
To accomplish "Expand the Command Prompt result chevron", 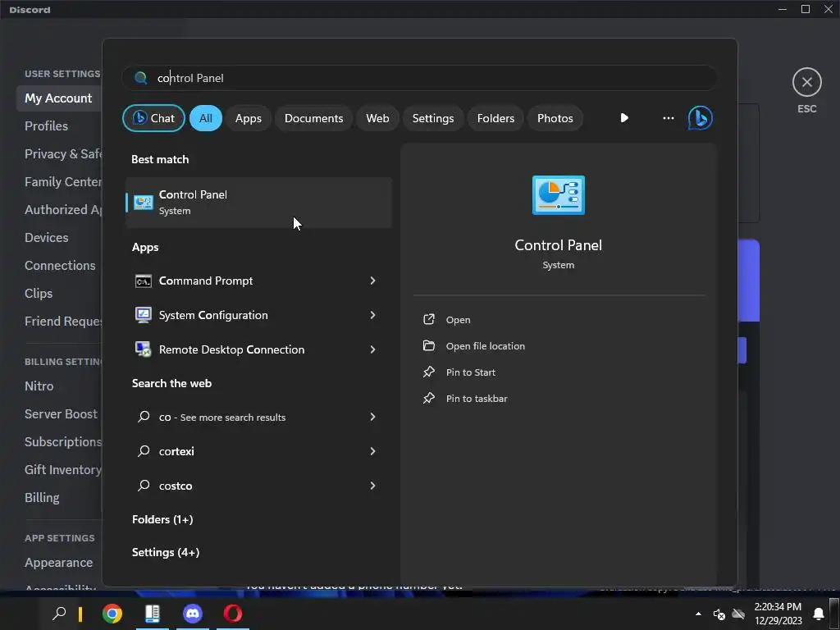I will tap(372, 281).
